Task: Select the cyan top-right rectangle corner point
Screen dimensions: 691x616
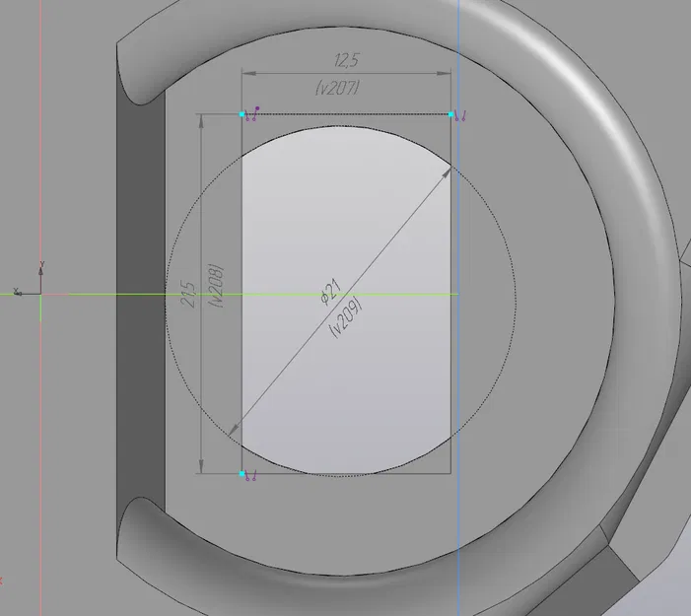Action: [450, 114]
